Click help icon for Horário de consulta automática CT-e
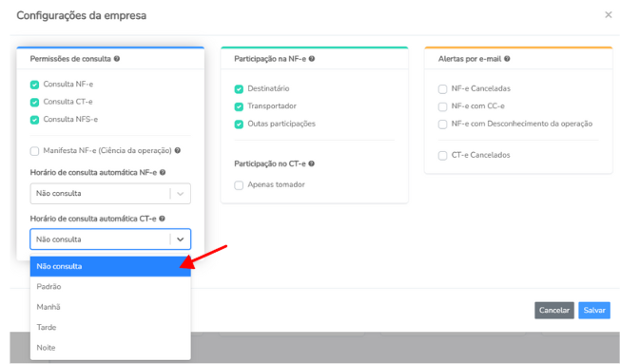 162,219
